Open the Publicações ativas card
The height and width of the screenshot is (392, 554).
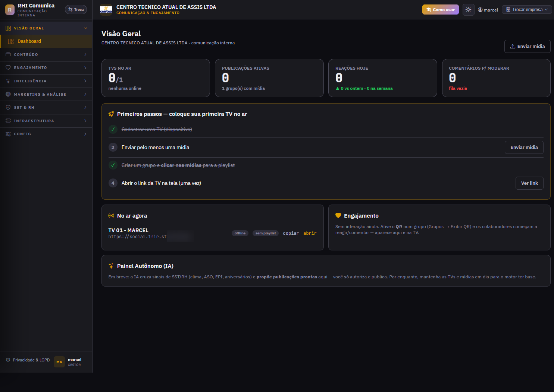tap(269, 78)
